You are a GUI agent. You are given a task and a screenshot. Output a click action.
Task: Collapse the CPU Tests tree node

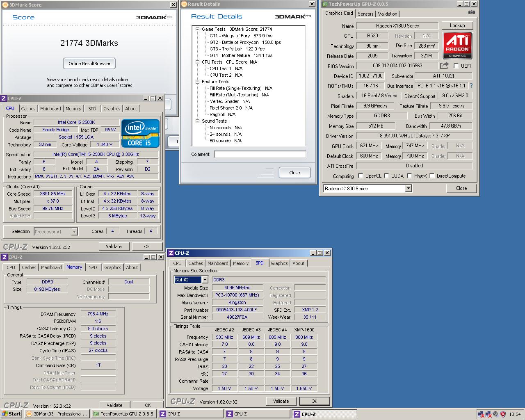tap(197, 62)
